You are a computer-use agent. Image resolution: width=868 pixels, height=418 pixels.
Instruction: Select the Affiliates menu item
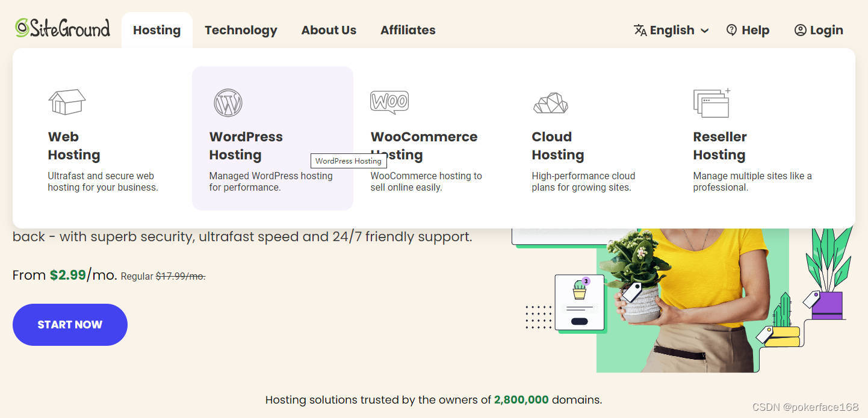point(408,29)
